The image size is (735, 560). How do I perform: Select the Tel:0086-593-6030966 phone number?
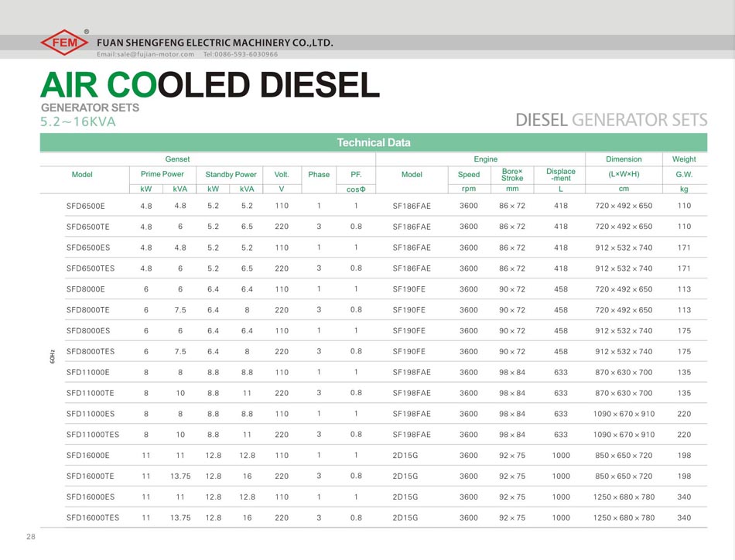tap(241, 54)
